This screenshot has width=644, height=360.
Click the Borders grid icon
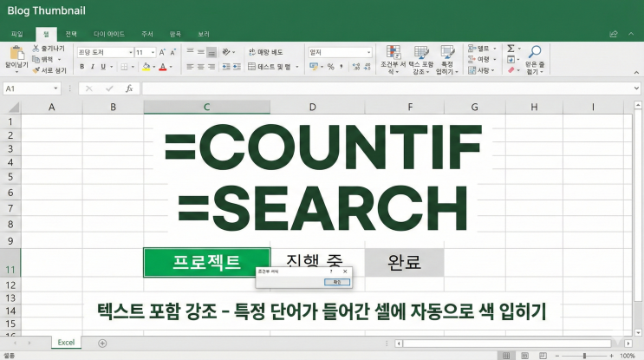click(x=124, y=67)
